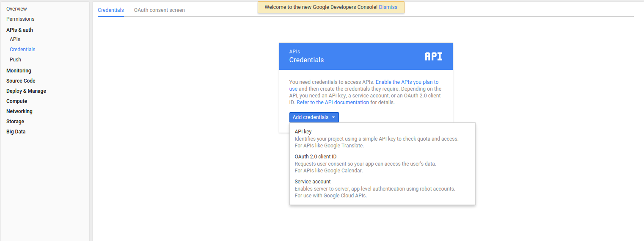Select API key from the credentials menu
644x241 pixels.
pos(383,139)
